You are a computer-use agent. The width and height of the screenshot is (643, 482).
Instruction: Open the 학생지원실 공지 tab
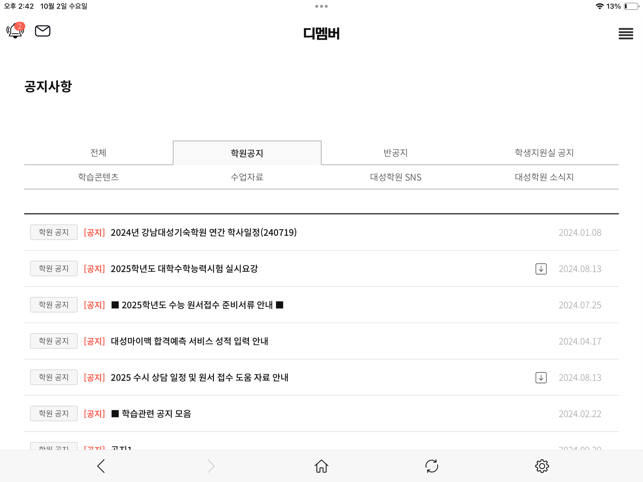click(x=544, y=153)
